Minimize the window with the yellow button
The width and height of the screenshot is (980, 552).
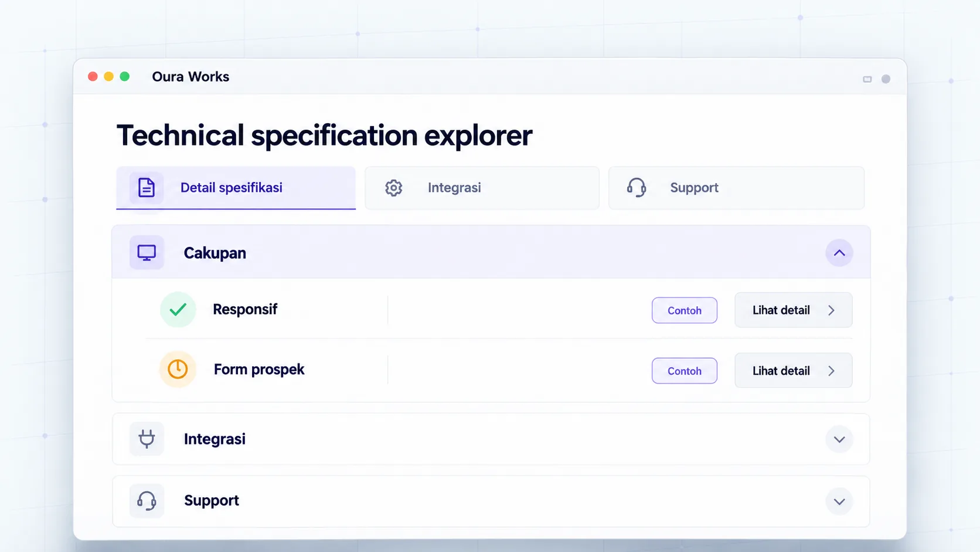pyautogui.click(x=108, y=76)
